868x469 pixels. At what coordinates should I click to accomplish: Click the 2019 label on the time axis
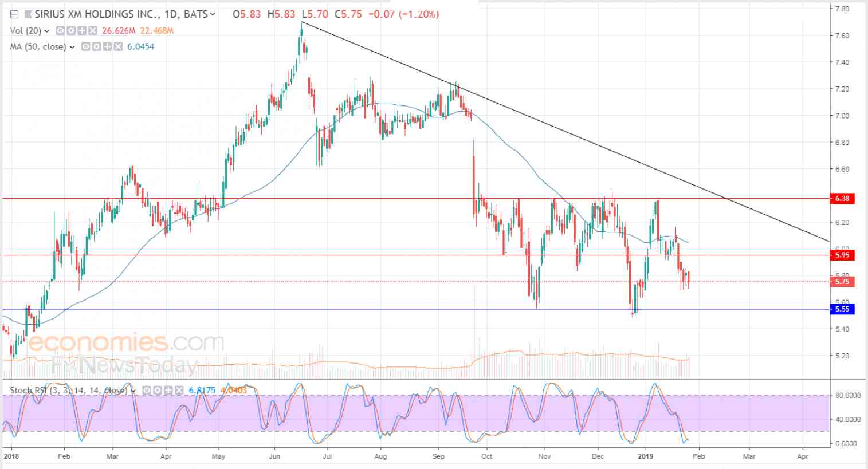tap(646, 457)
